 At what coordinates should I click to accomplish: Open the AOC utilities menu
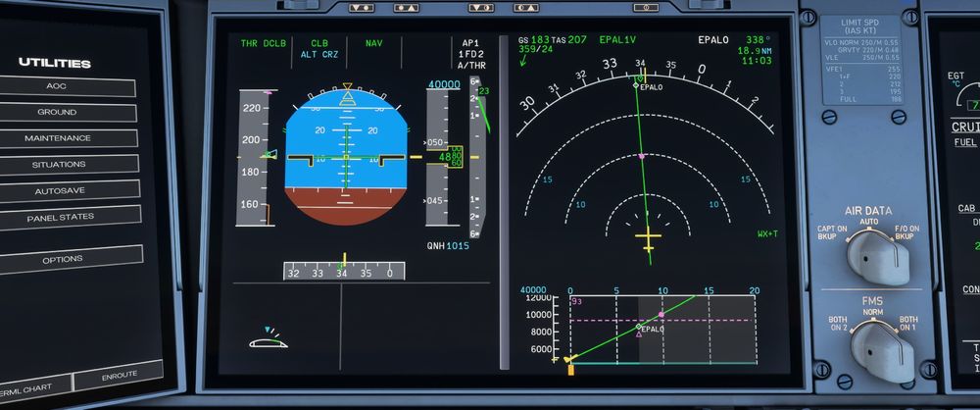pos(58,87)
